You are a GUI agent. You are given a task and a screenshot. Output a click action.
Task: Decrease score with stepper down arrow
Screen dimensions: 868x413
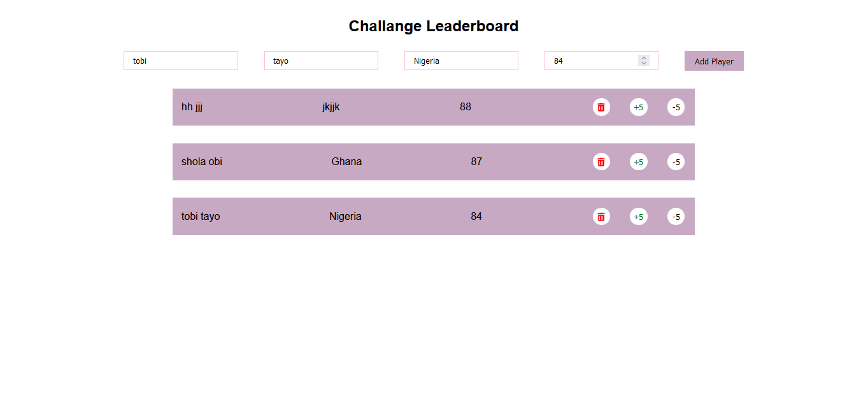[644, 63]
